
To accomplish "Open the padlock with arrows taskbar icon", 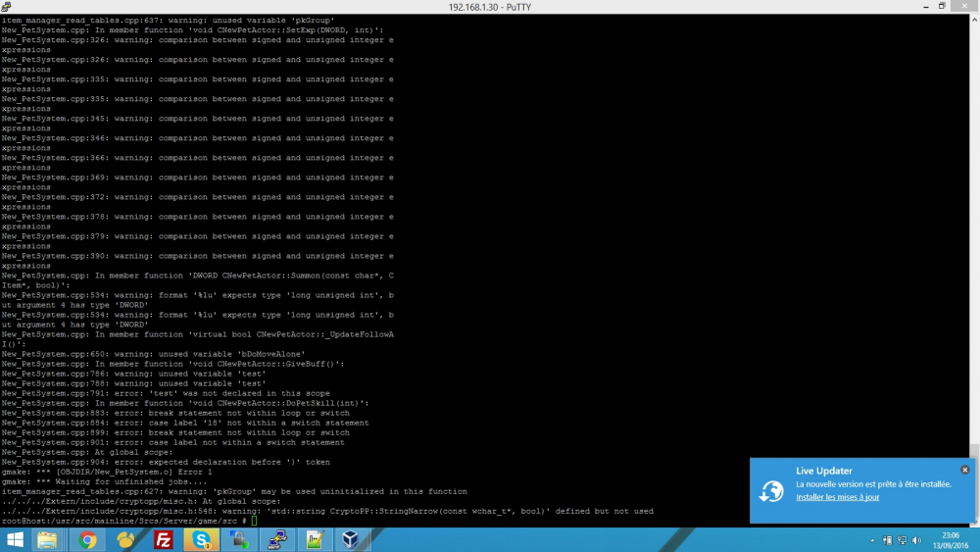I will click(239, 539).
